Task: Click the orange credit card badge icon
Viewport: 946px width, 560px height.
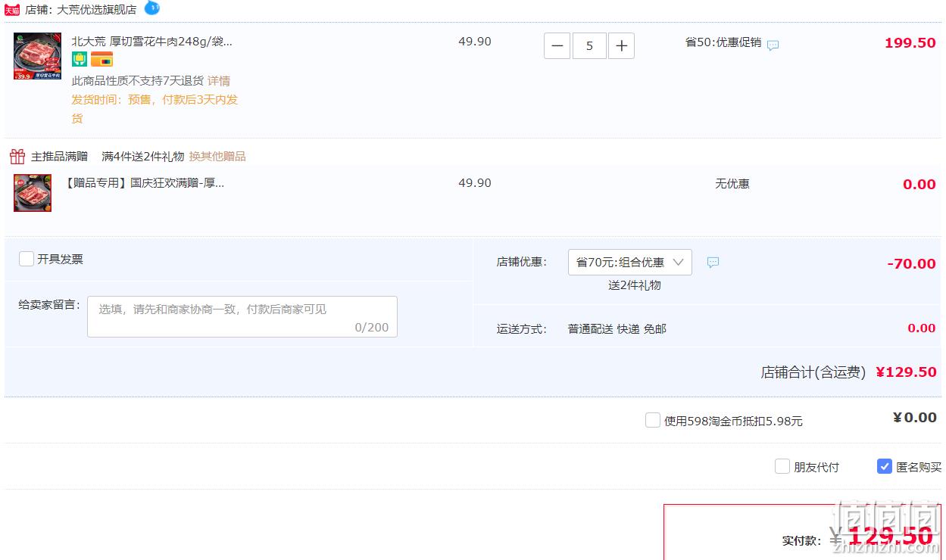Action: click(x=101, y=60)
